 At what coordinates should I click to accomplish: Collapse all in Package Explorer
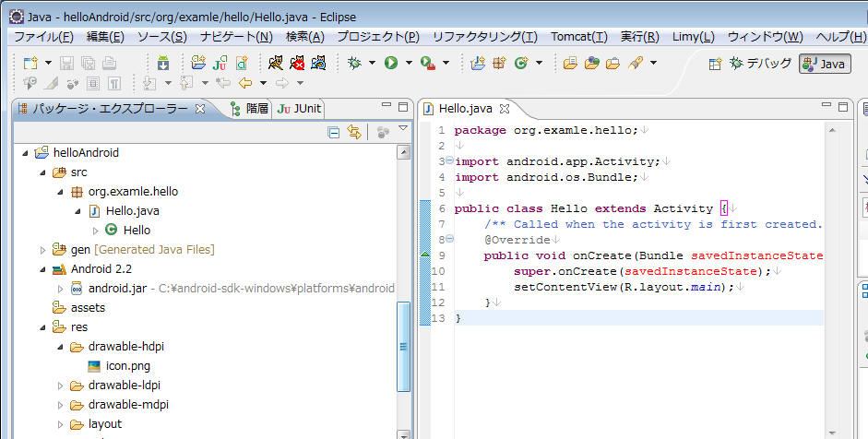click(x=334, y=133)
